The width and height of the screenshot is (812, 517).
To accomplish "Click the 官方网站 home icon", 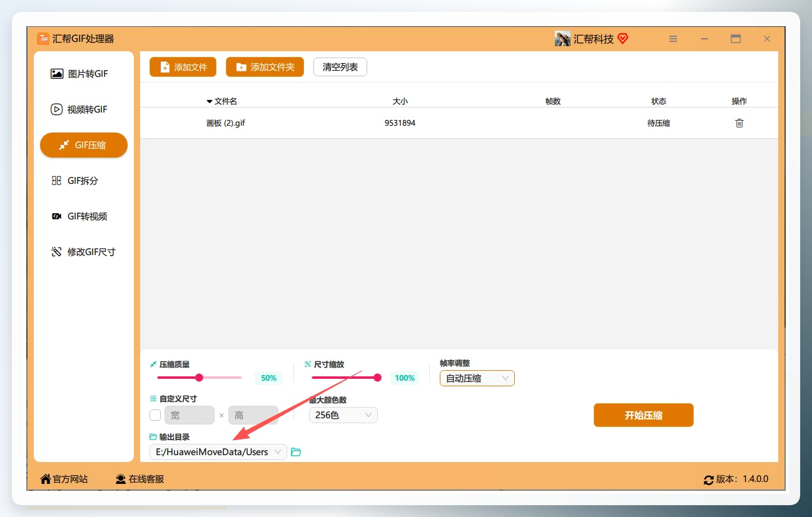I will pos(46,479).
